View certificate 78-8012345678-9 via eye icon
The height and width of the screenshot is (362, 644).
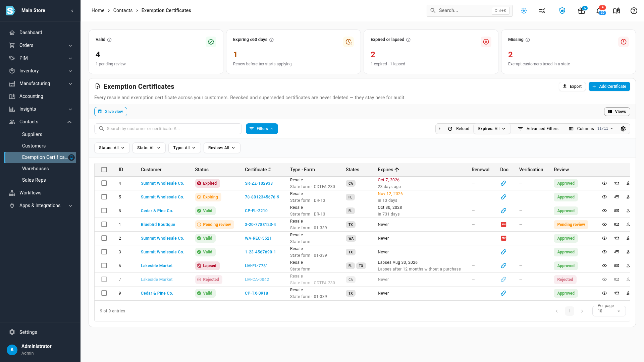coord(604,197)
